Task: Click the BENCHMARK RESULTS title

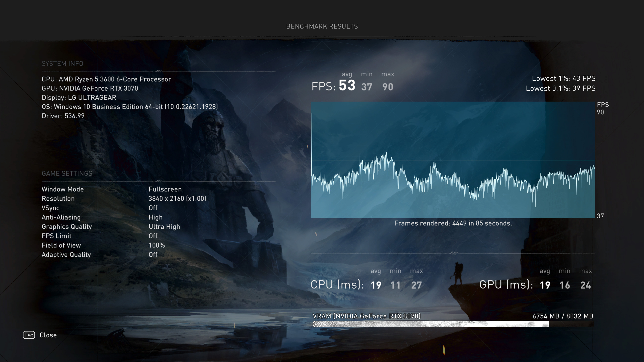Action: point(322,26)
